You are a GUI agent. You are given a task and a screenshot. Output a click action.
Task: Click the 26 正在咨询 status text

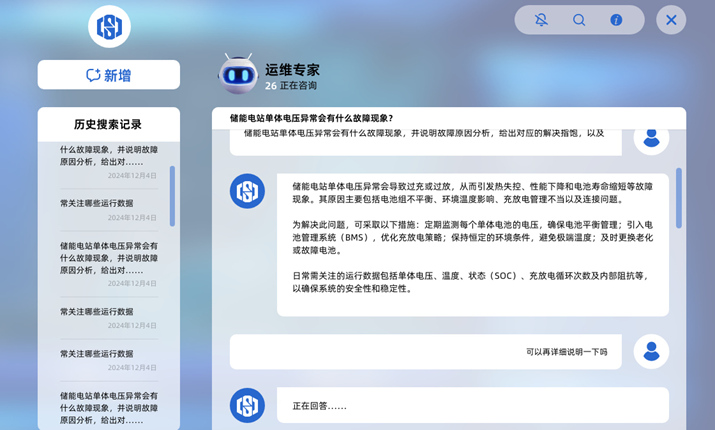point(291,86)
